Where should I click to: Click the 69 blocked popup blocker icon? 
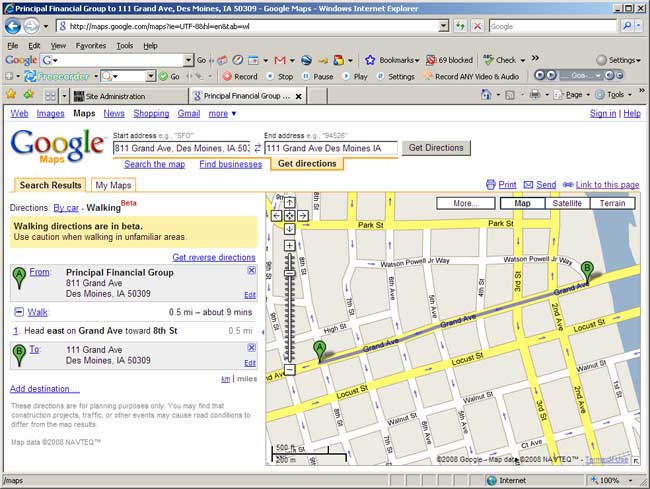point(431,60)
